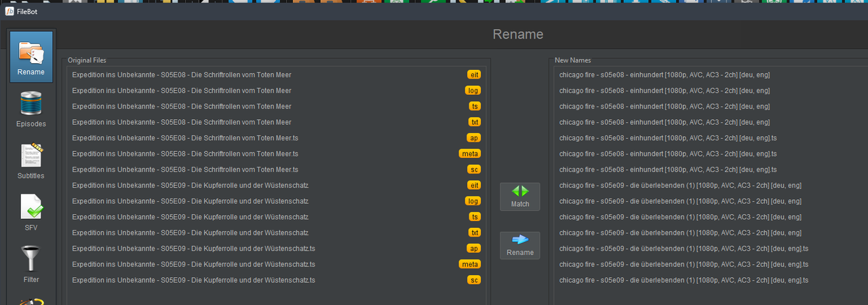Open the Episodes panel
This screenshot has height=305, width=868.
31,109
